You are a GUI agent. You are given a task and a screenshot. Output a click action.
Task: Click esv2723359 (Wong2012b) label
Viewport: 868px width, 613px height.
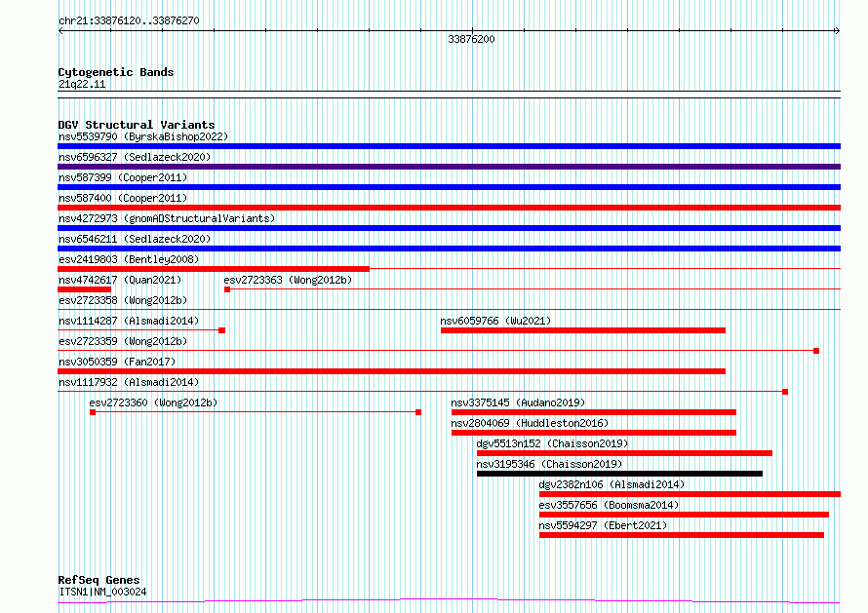(x=123, y=341)
